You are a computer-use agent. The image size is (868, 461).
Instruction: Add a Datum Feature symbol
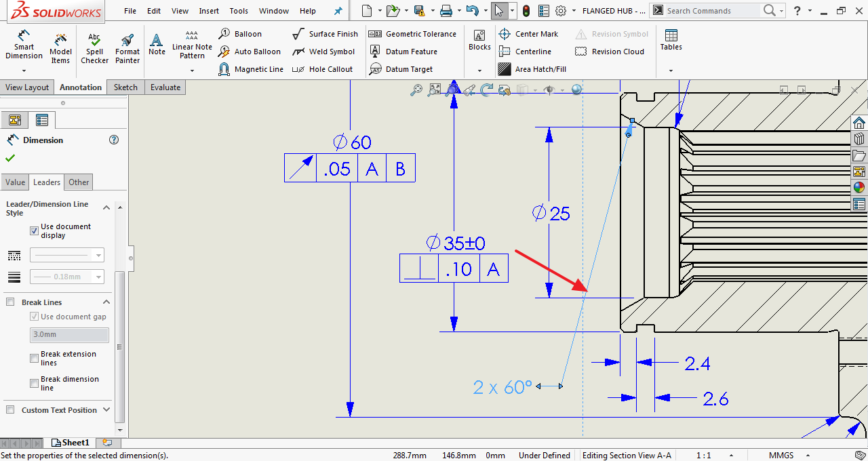tap(403, 52)
